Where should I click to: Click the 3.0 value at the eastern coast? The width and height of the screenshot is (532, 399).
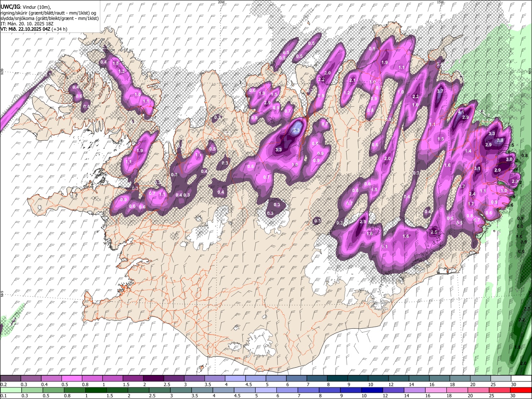tap(509, 159)
